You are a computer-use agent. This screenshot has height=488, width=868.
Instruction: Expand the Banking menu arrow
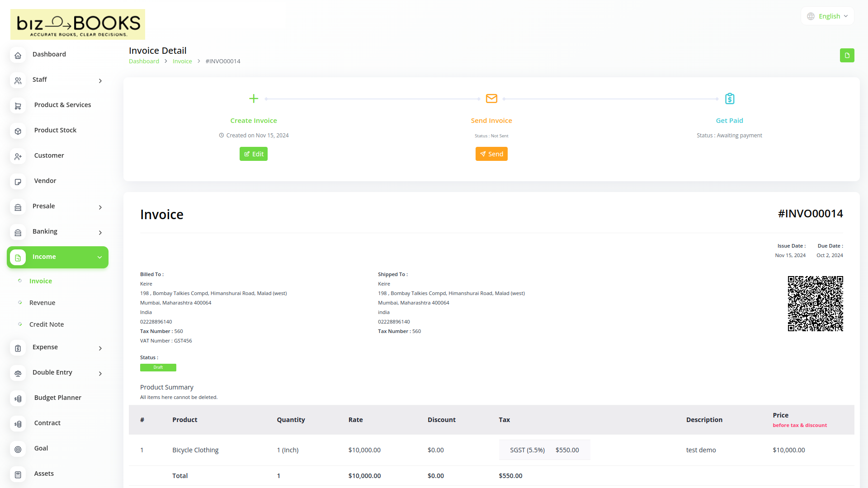[x=100, y=233]
